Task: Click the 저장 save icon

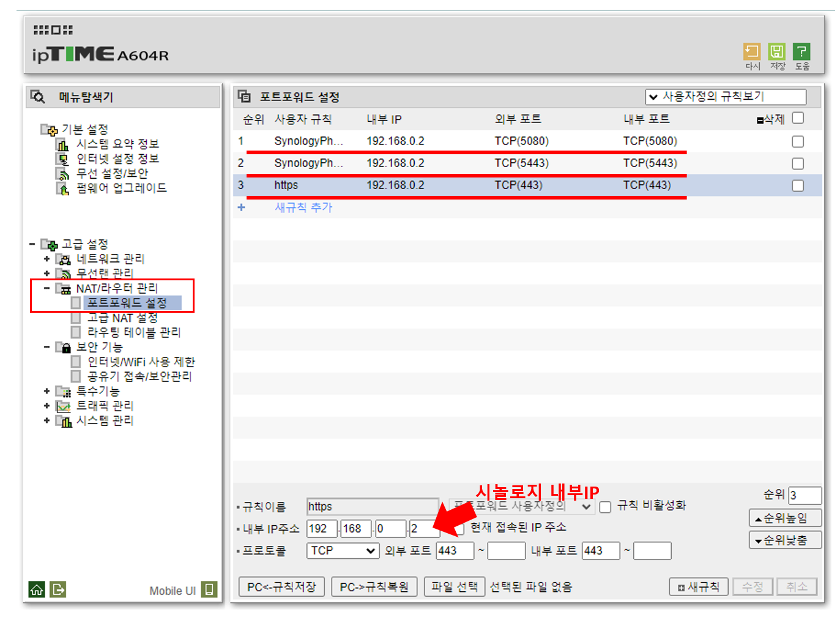Action: (776, 51)
